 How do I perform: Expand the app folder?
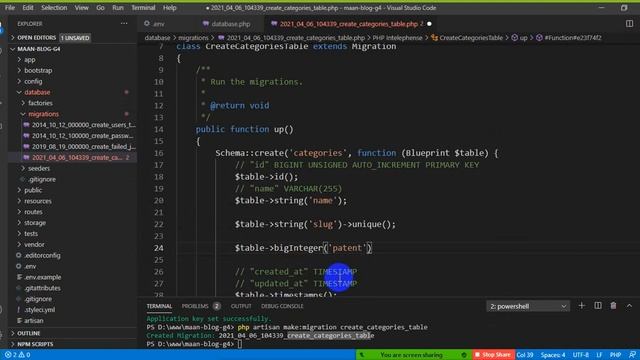click(x=29, y=60)
